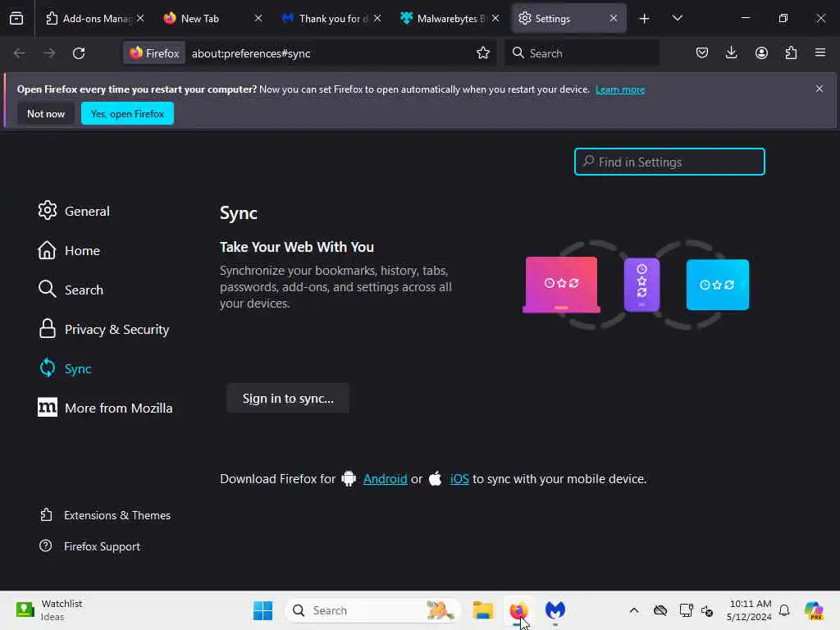
Task: Open Search settings category
Action: tap(71, 290)
